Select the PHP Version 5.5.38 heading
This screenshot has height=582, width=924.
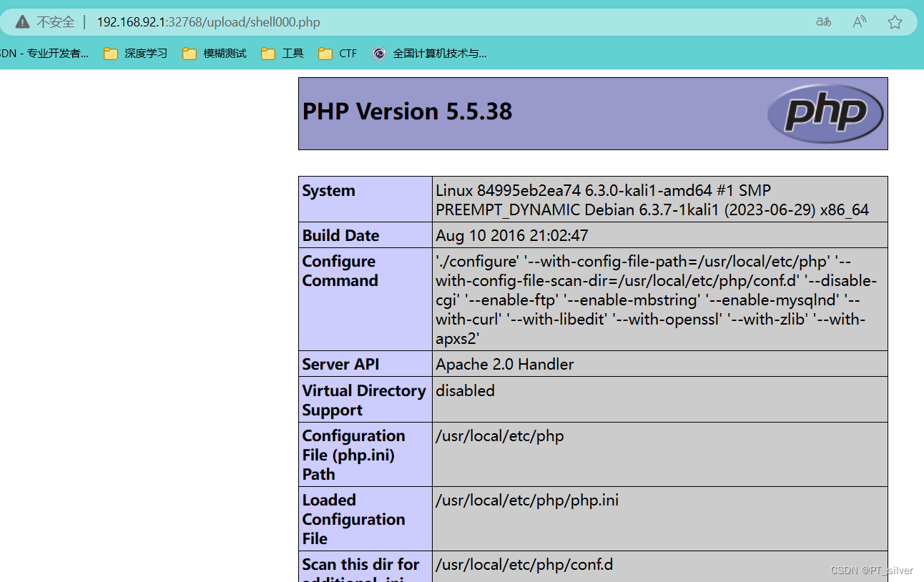coord(408,112)
